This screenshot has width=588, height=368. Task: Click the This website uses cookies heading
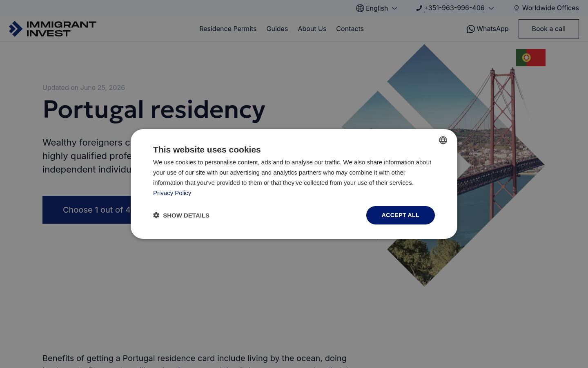[207, 150]
